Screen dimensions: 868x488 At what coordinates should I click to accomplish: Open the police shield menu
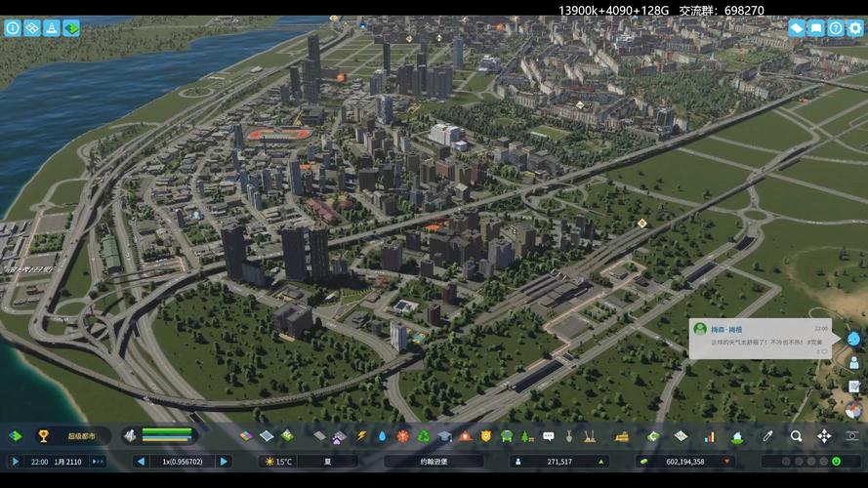(486, 436)
